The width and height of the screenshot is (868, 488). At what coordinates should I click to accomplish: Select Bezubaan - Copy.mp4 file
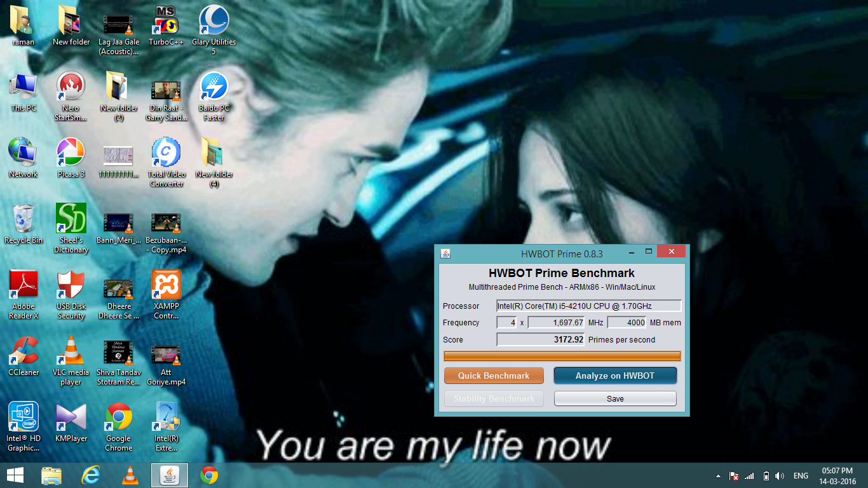(x=166, y=222)
